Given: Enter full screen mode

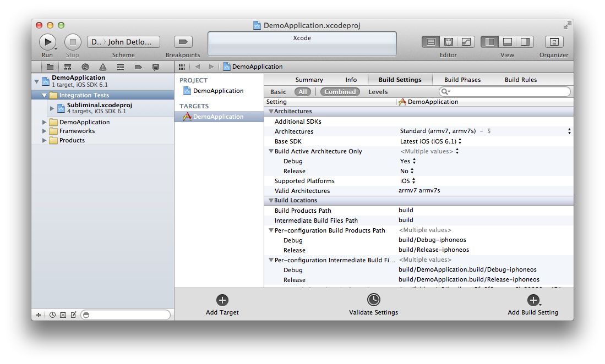Looking at the screenshot, I should pos(567,26).
